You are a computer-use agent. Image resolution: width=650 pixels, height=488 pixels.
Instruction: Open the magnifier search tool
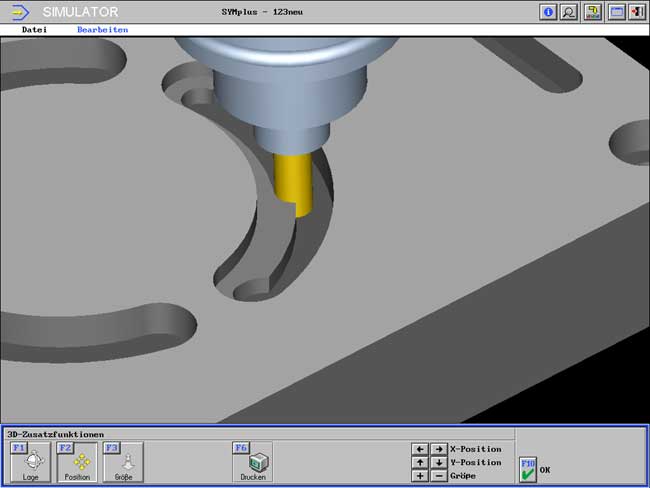(x=569, y=12)
